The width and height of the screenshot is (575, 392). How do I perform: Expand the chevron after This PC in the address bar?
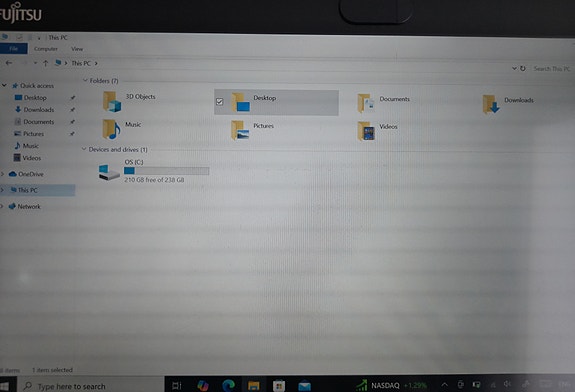pyautogui.click(x=96, y=63)
